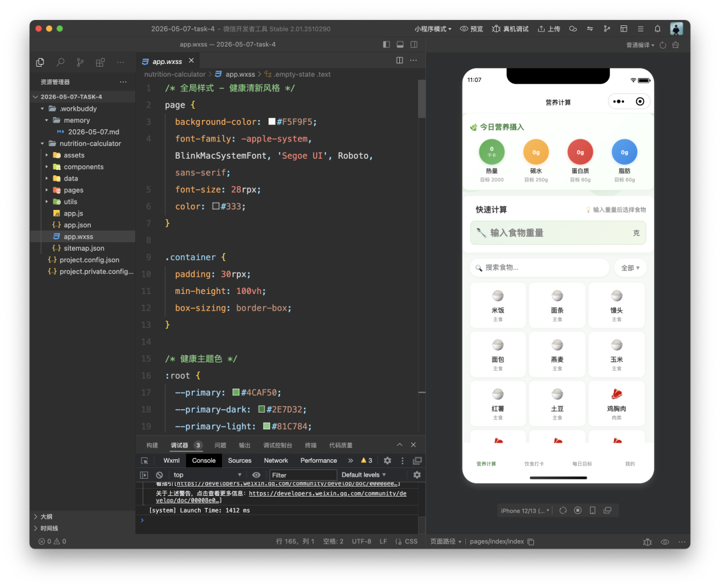Start real device debugging (真机调试)
The image size is (720, 588).
click(x=510, y=29)
